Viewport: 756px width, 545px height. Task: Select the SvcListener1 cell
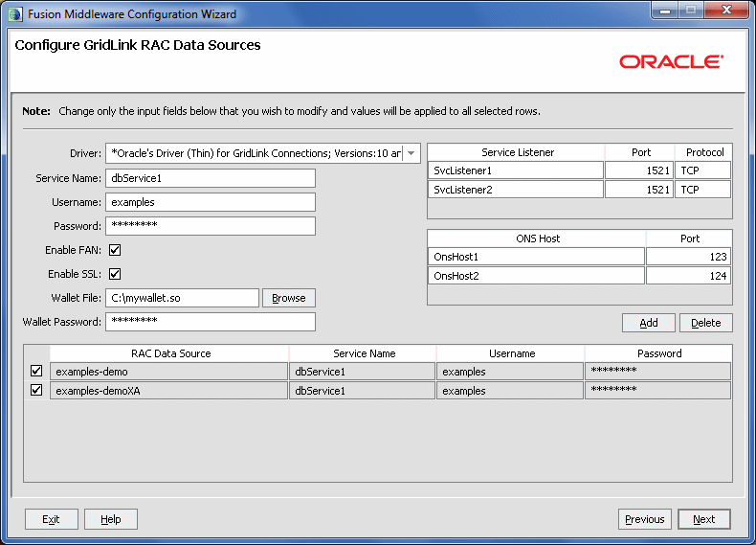[516, 170]
